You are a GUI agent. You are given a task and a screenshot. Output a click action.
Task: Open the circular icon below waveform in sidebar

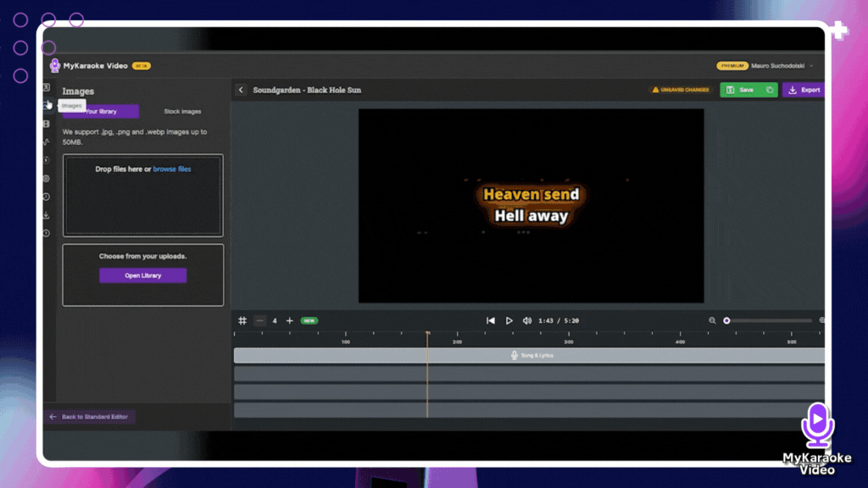47,160
